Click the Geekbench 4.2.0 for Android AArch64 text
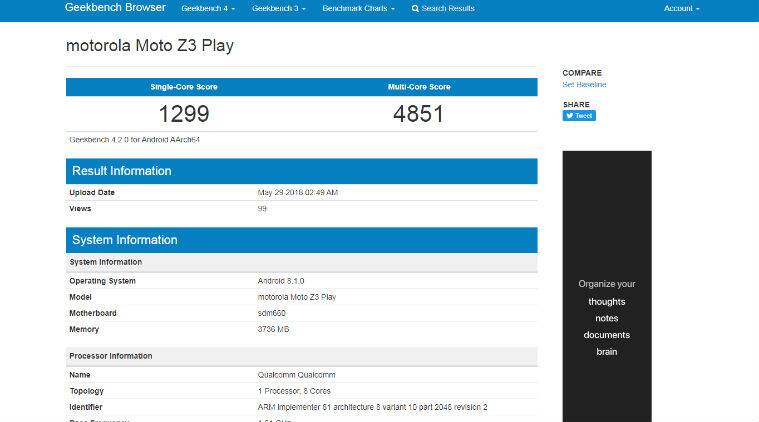This screenshot has height=422, width=759. pos(135,140)
